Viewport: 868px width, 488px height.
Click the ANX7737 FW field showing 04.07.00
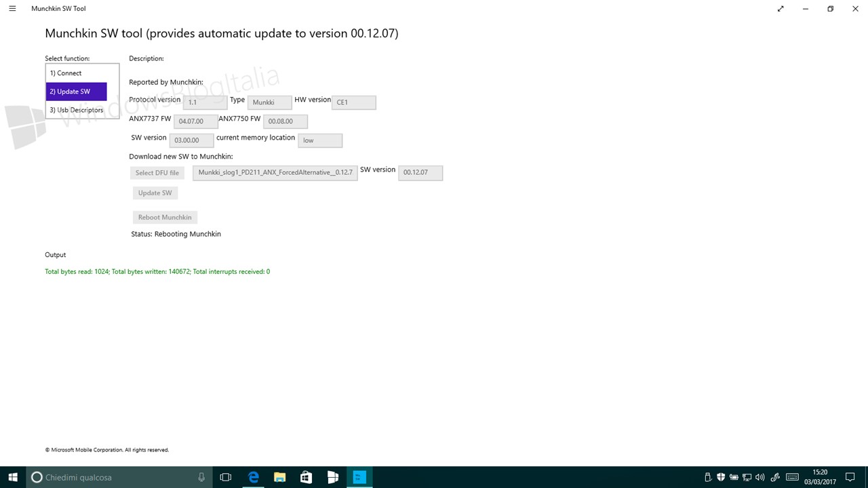196,121
